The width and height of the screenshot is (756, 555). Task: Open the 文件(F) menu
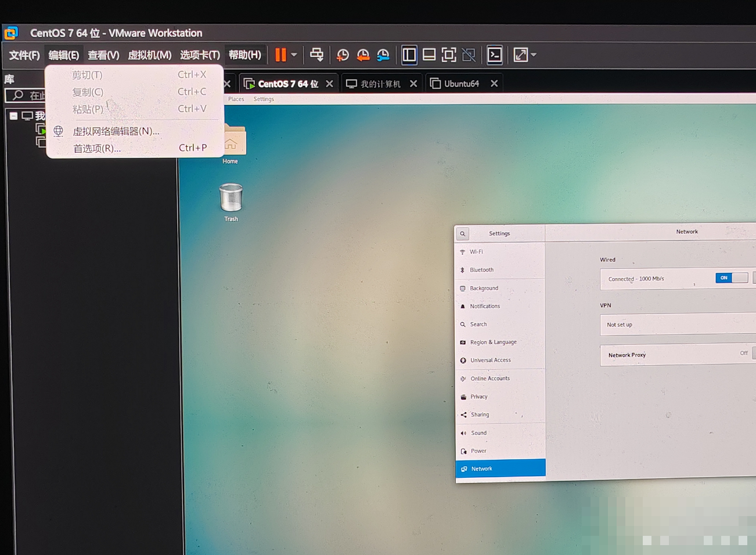click(x=24, y=55)
